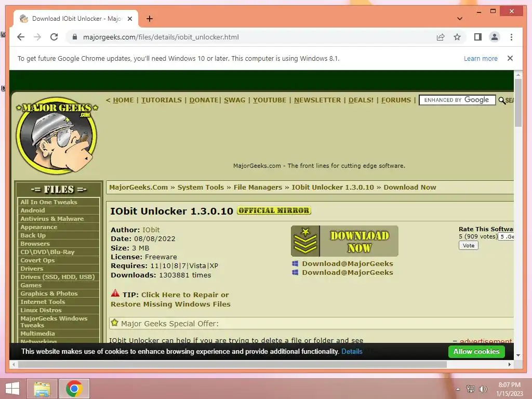Click the big Download Now button
Screen dimensions: 532x399
coord(344,241)
